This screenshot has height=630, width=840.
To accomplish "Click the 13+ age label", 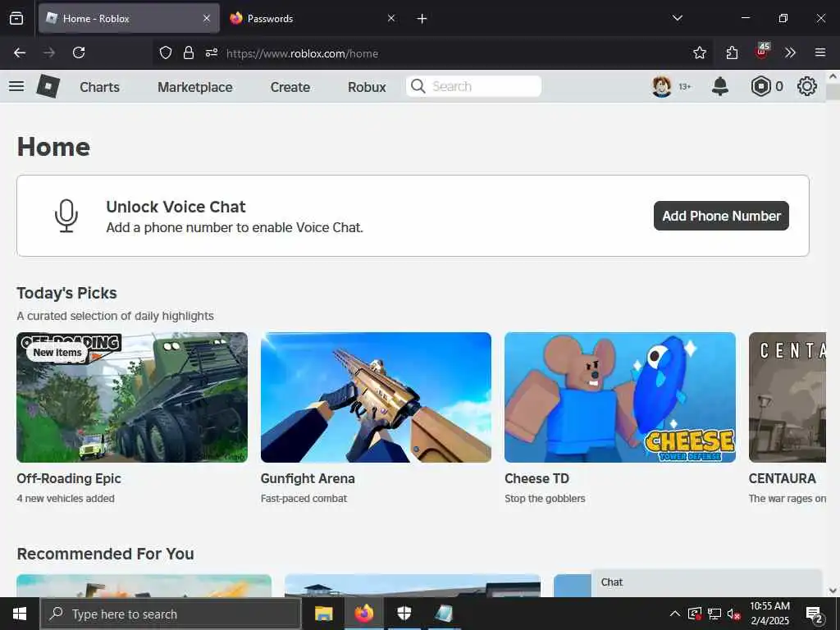I will [x=685, y=87].
